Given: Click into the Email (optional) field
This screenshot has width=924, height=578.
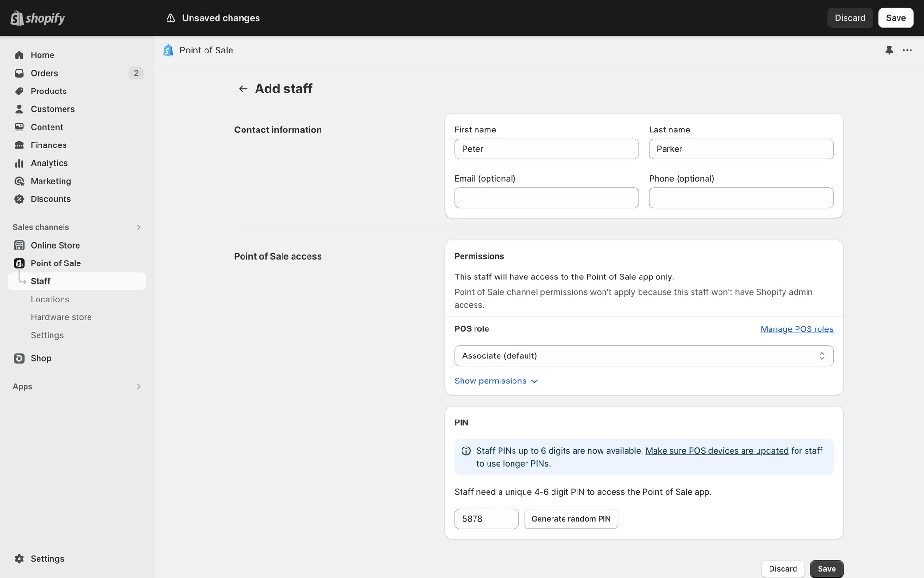Looking at the screenshot, I should pos(546,198).
